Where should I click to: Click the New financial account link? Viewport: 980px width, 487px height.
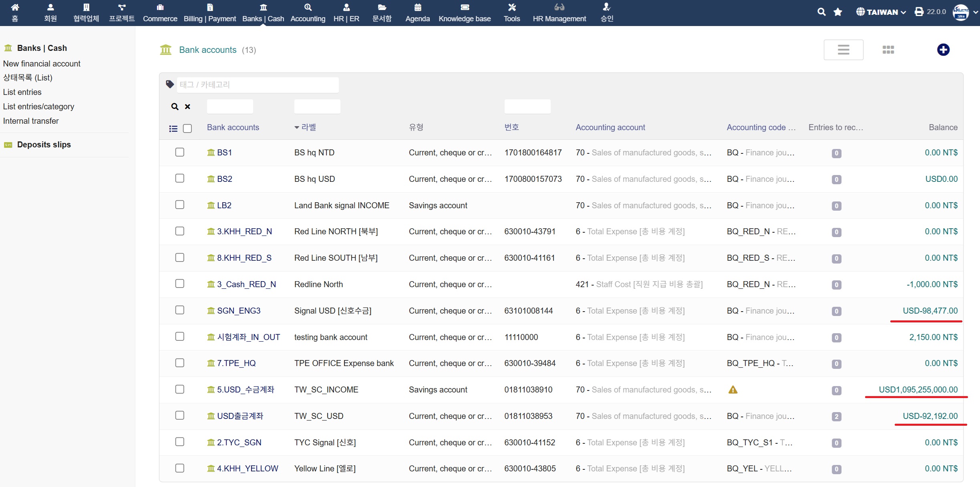coord(42,64)
